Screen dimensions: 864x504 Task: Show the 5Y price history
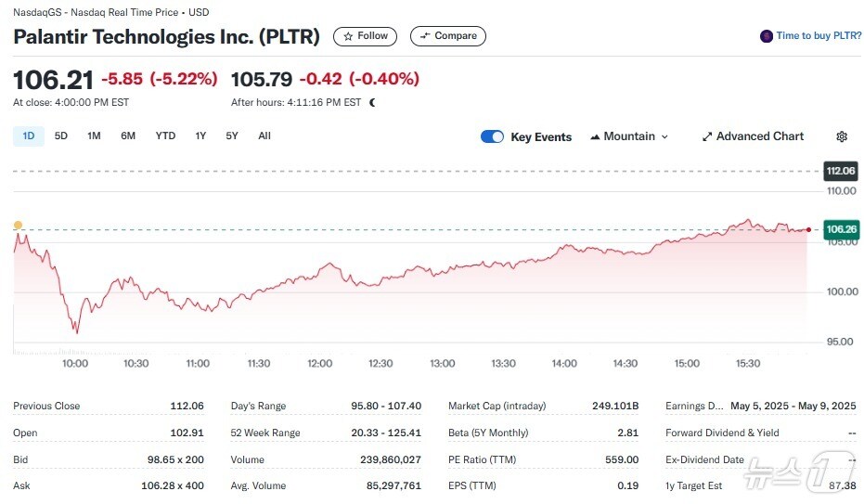(232, 136)
